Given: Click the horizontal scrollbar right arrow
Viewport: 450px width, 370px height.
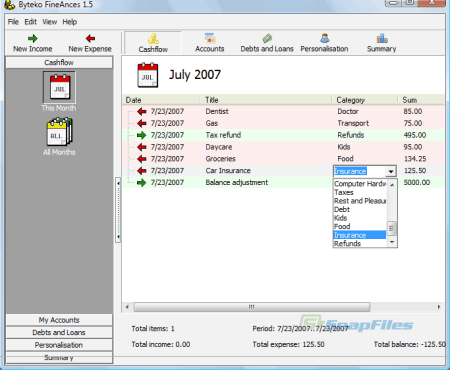Looking at the screenshot, I should [x=439, y=307].
